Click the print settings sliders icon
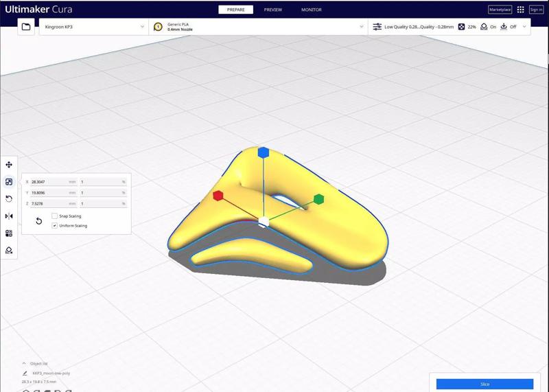This screenshot has height=392, width=549. 377,27
